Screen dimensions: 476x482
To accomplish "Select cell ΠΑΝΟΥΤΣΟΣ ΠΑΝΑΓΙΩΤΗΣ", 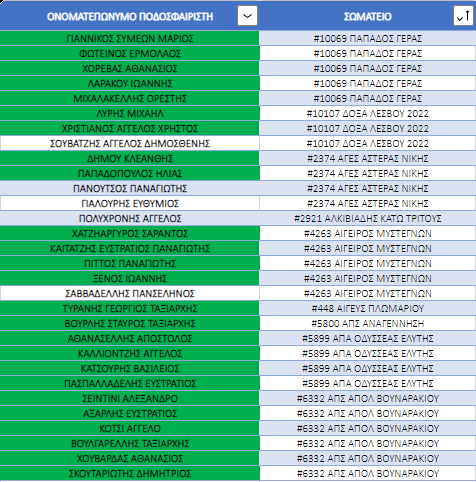I will (x=130, y=188).
